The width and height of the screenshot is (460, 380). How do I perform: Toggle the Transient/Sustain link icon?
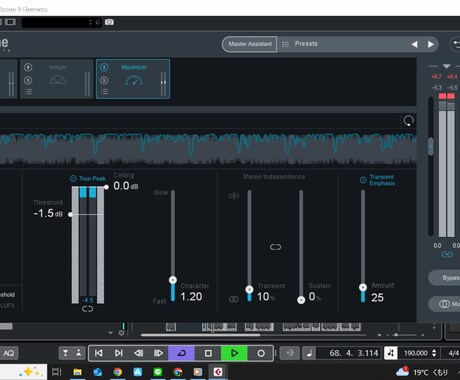[x=275, y=247]
